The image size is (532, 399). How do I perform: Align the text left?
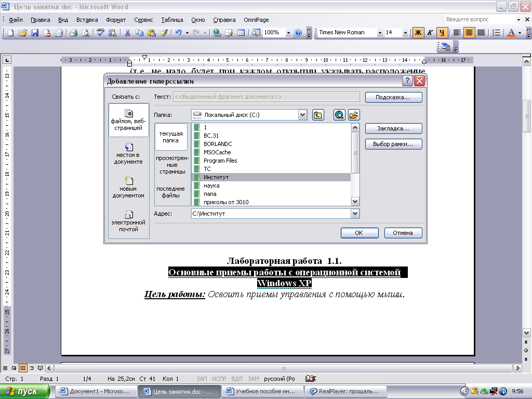click(x=457, y=33)
